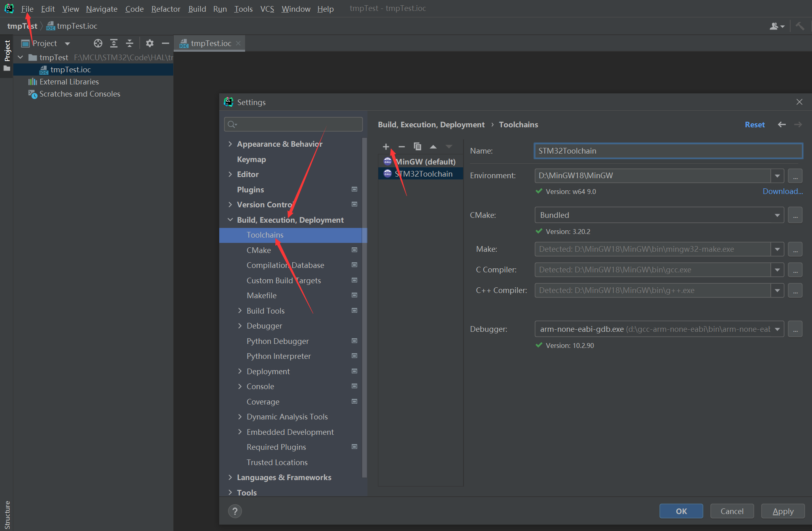Screen dimensions: 812x531
Task: Click the Download... link
Action: coord(782,192)
